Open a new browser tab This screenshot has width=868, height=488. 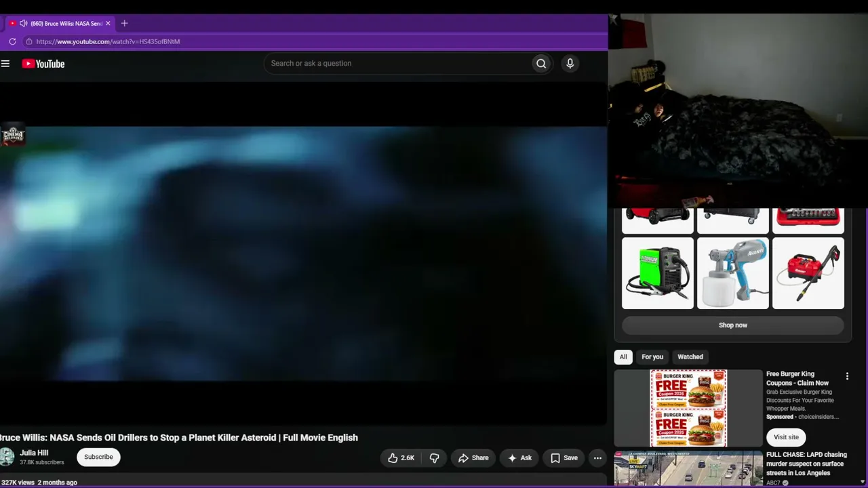coord(124,23)
